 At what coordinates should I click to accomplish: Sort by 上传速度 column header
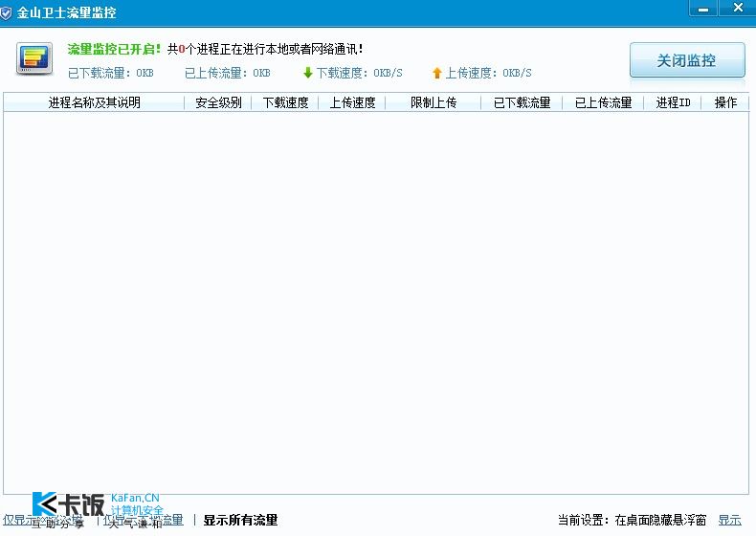point(352,102)
